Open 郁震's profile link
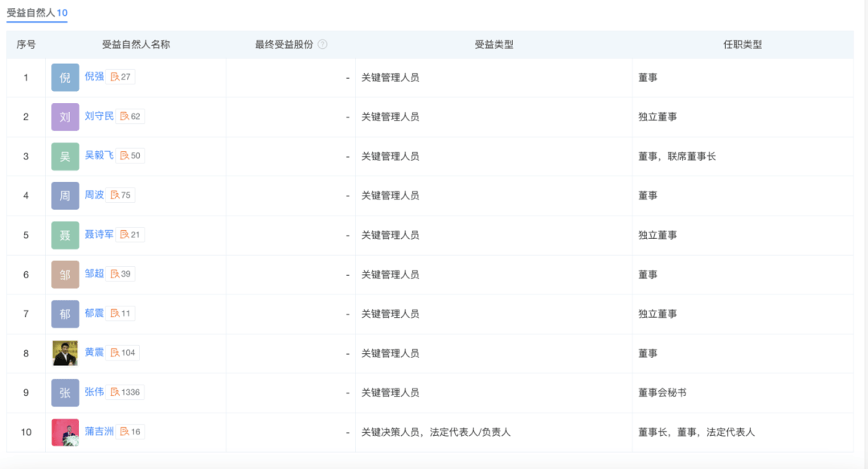Screen dimensions: 868x469 pyautogui.click(x=94, y=313)
